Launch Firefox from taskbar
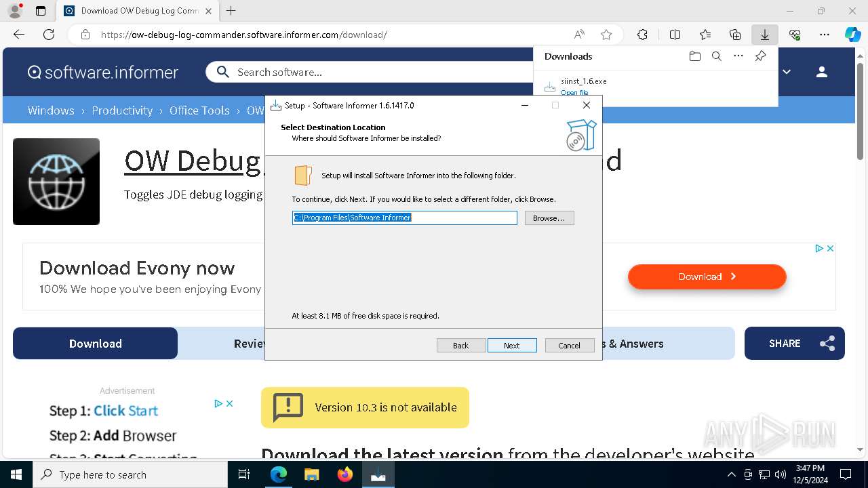868x488 pixels. pos(345,474)
